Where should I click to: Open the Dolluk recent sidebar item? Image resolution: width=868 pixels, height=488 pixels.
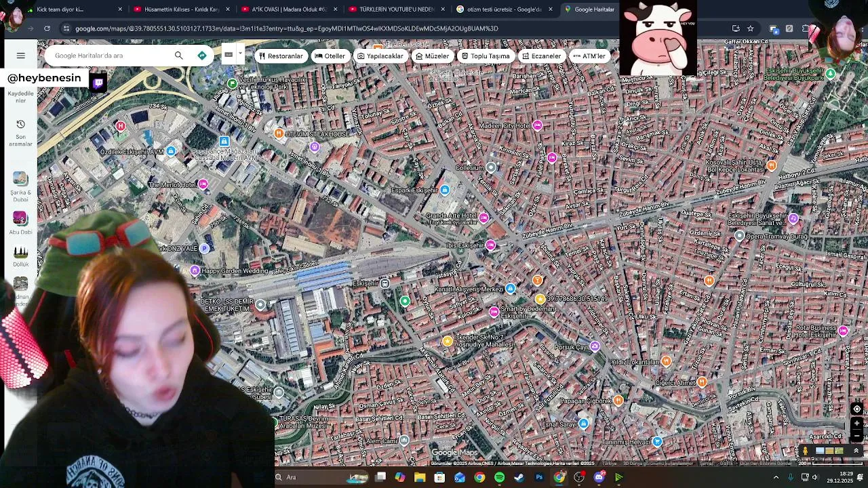click(20, 256)
